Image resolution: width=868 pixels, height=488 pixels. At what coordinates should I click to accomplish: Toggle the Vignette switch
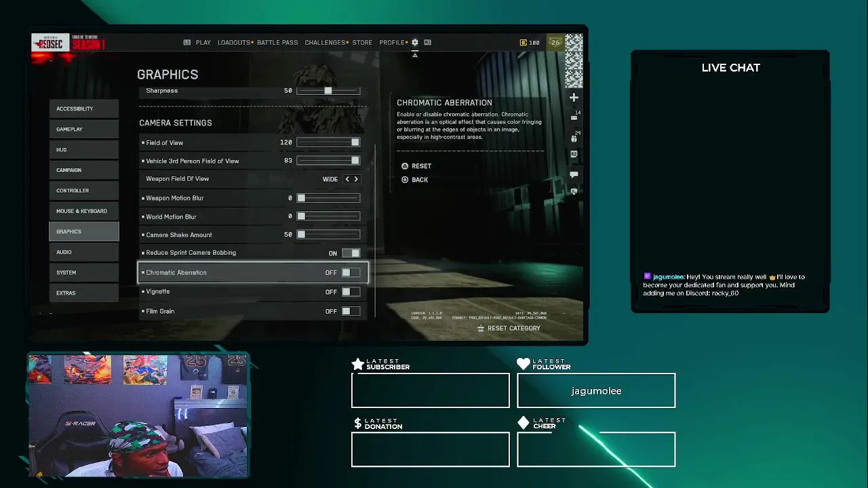(351, 291)
